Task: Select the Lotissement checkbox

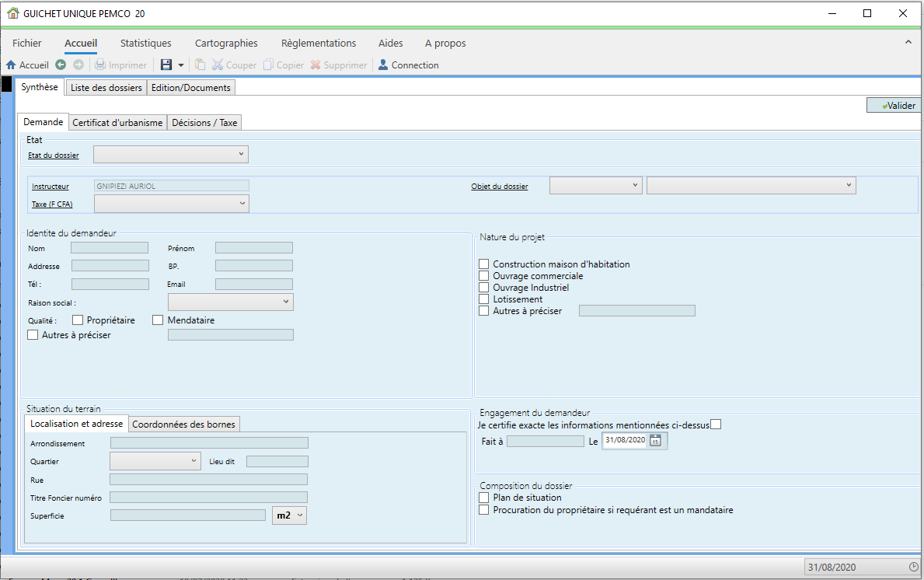Action: [484, 299]
